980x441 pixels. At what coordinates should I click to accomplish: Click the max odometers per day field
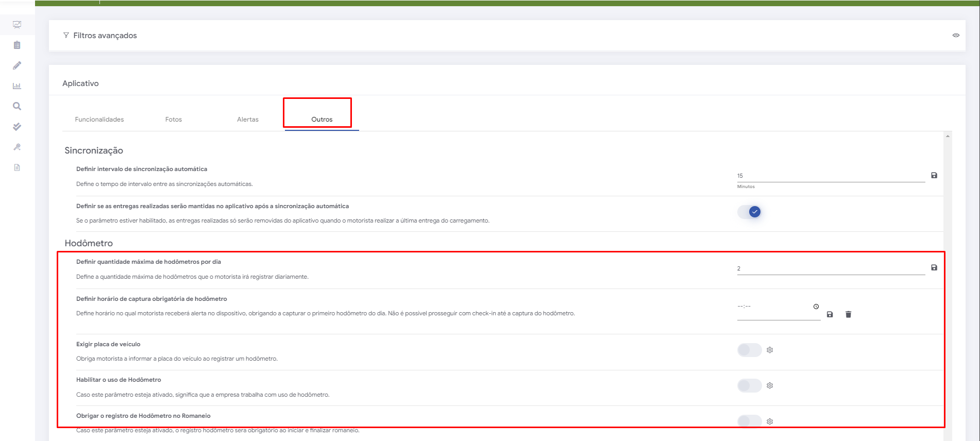[x=831, y=268]
